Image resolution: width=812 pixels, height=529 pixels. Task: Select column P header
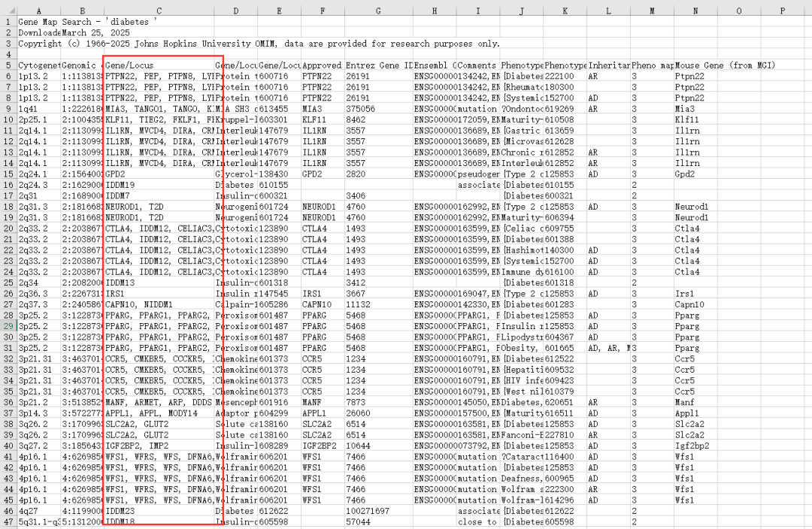[783, 11]
